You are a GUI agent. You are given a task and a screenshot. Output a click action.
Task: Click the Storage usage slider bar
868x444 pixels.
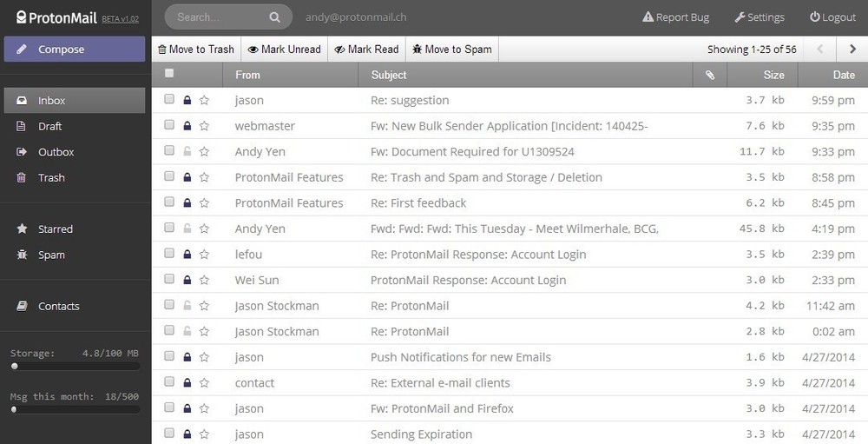pyautogui.click(x=75, y=367)
